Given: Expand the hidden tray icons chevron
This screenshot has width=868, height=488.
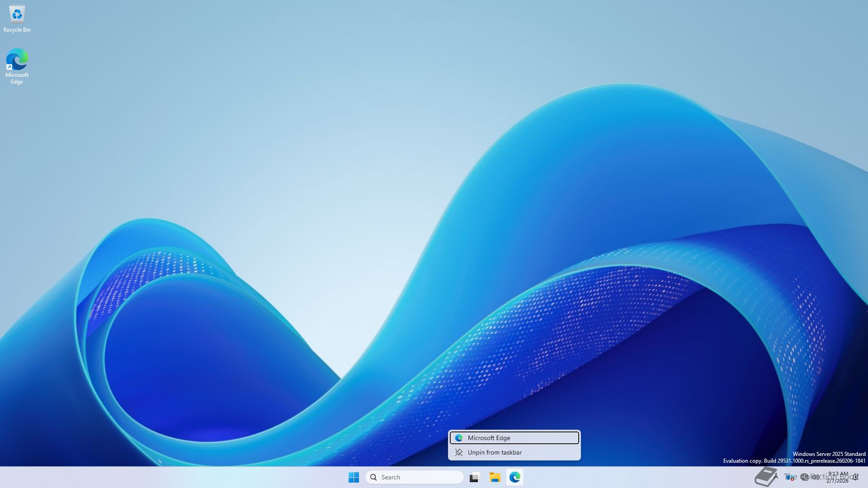Looking at the screenshot, I should coord(776,476).
